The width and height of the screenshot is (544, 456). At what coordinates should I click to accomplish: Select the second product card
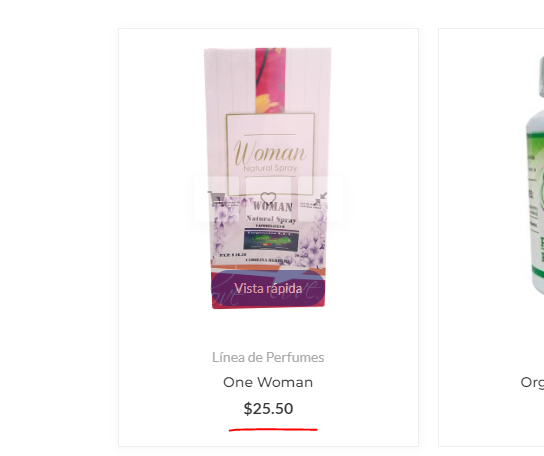coord(491,237)
